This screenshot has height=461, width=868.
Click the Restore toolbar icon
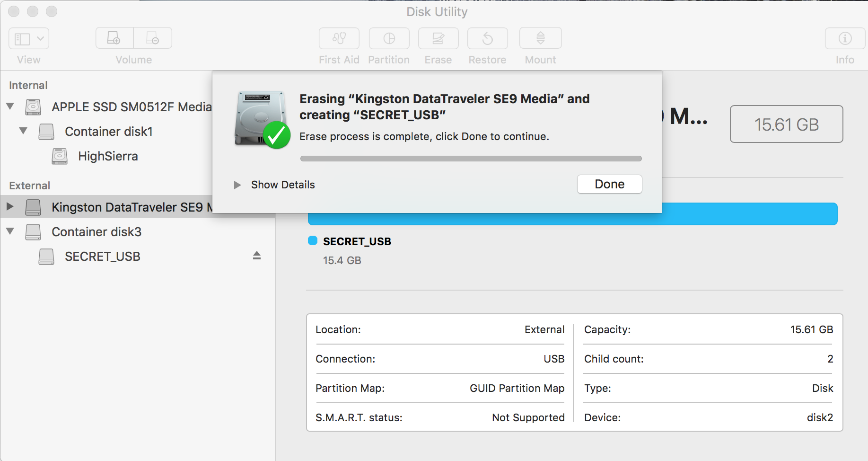tap(488, 38)
